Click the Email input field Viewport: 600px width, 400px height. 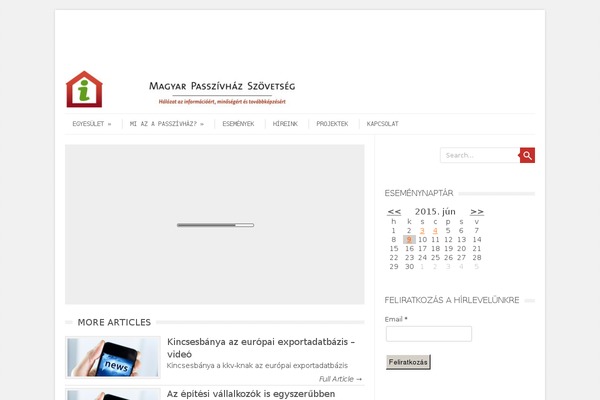pos(429,334)
